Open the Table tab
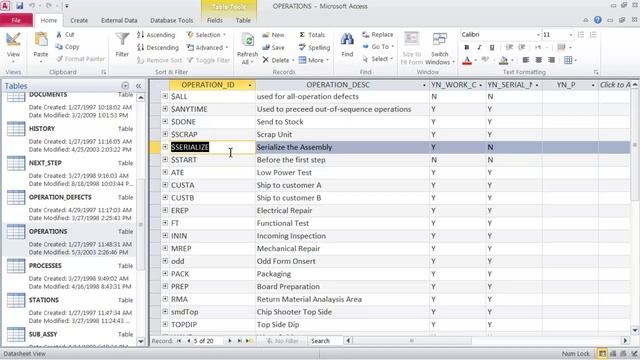The image size is (640, 360). pos(243,20)
